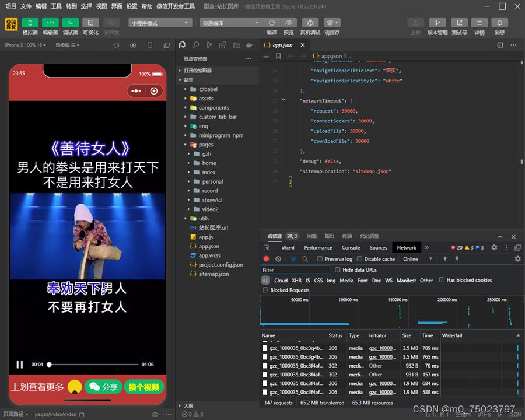Stop recording network activity
This screenshot has width=525, height=420.
click(x=266, y=259)
